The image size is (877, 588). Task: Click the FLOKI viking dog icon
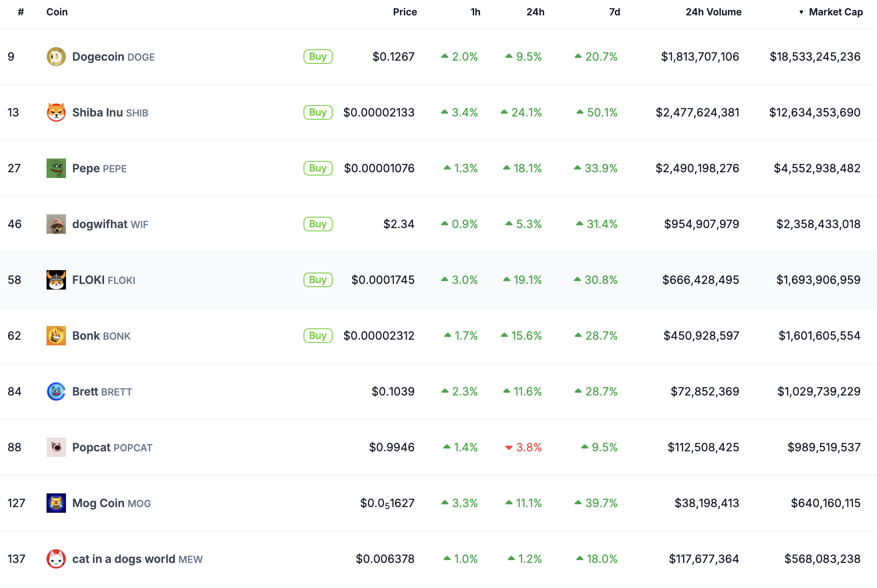coord(56,280)
